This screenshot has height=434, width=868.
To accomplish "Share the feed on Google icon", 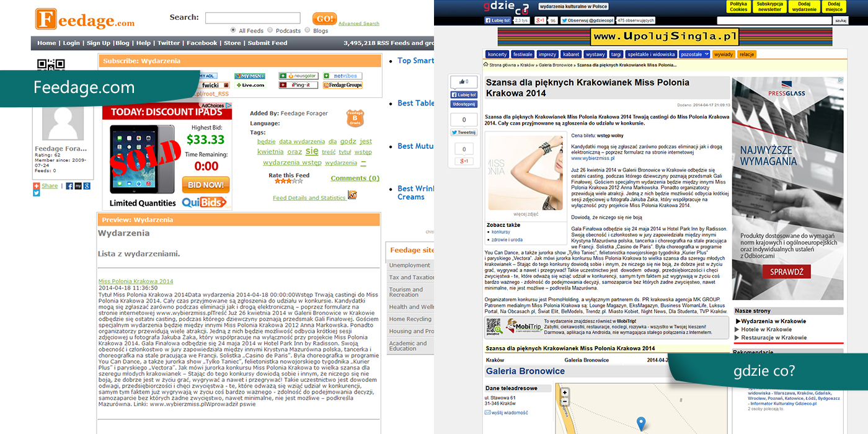I will (x=87, y=186).
